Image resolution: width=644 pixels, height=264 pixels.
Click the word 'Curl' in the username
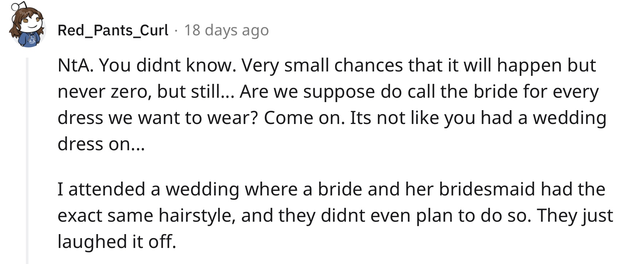coord(154,30)
